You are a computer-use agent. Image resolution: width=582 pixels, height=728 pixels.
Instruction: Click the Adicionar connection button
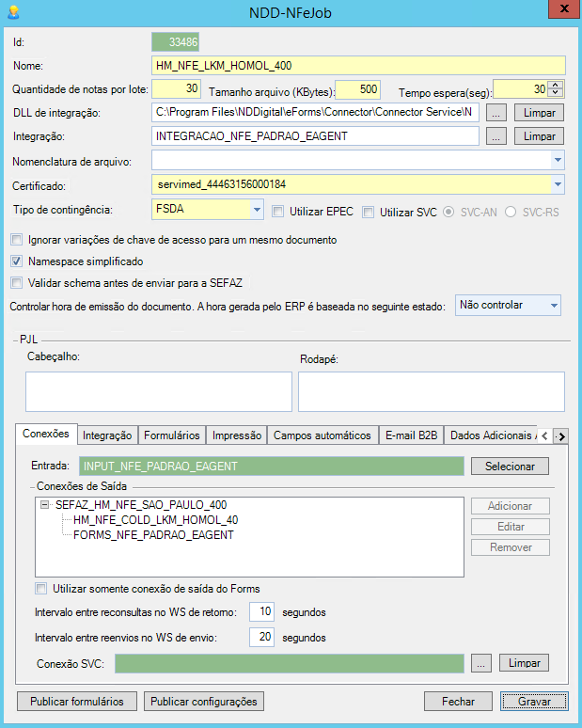click(510, 506)
